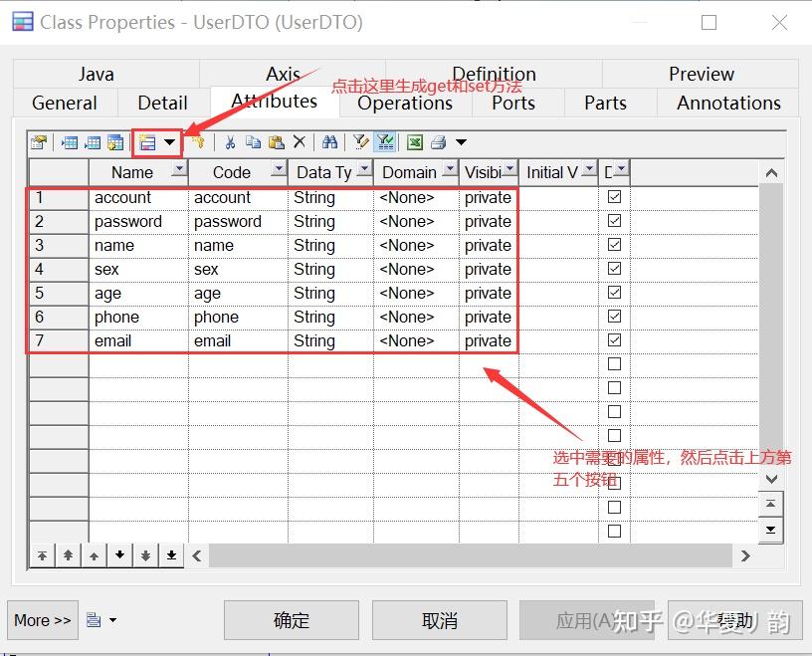Switch to the Operations tab
The height and width of the screenshot is (656, 812).
point(404,103)
